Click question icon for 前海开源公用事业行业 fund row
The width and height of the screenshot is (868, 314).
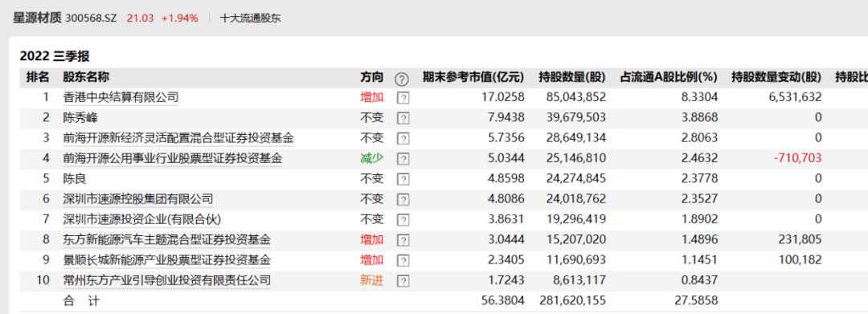[403, 159]
